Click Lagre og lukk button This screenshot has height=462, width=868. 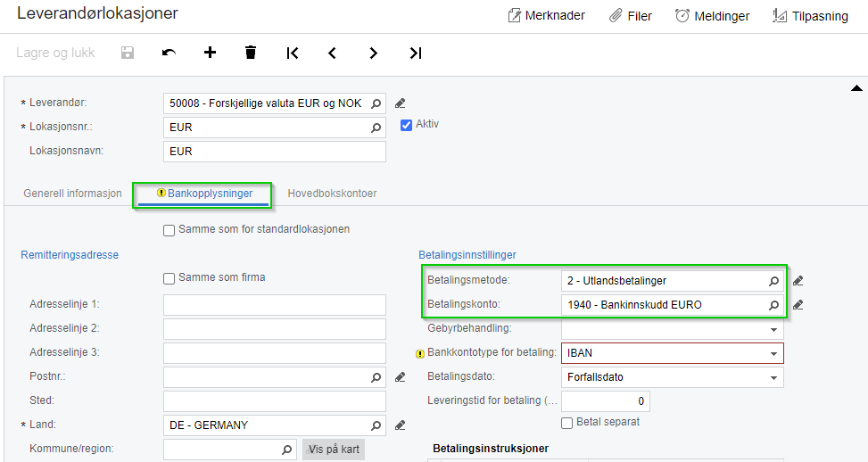pos(55,53)
